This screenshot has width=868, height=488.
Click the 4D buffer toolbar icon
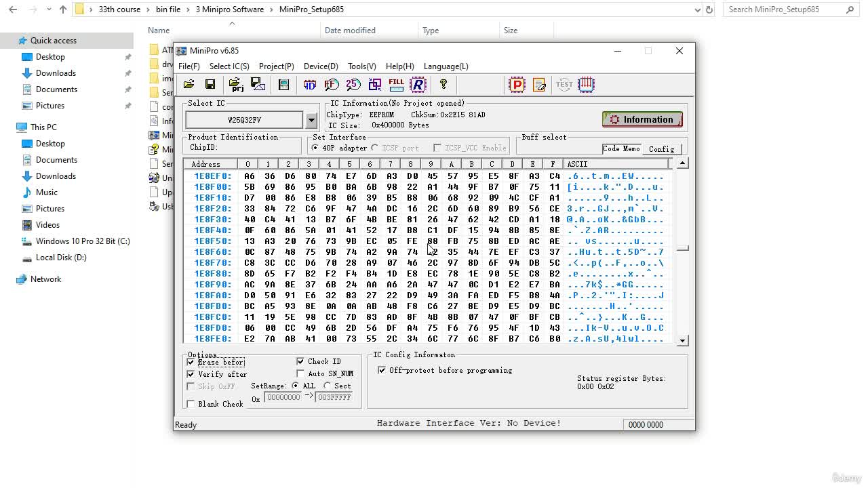click(309, 85)
